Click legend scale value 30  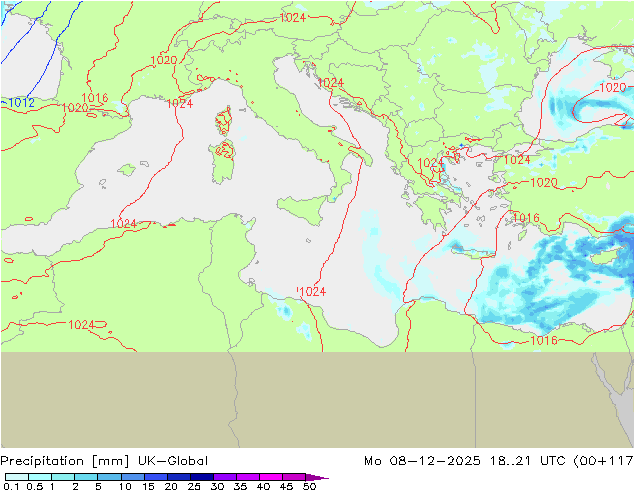(x=217, y=486)
